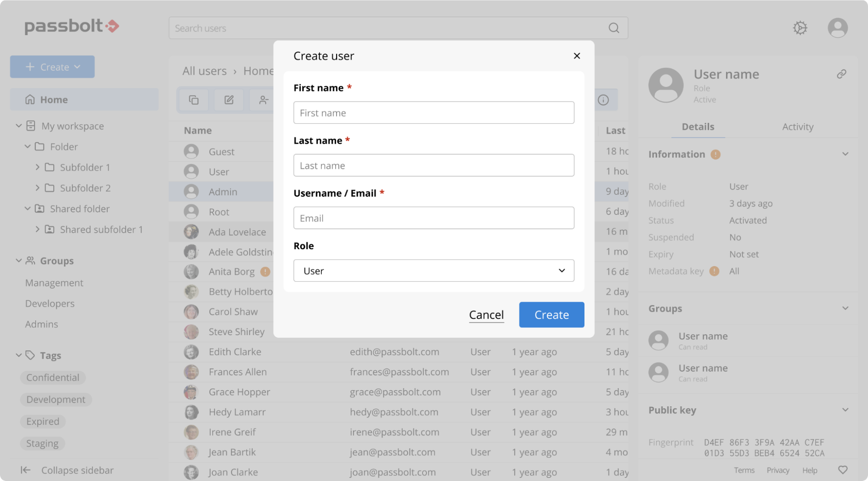Click the edit user pencil icon
868x481 pixels.
tap(229, 100)
